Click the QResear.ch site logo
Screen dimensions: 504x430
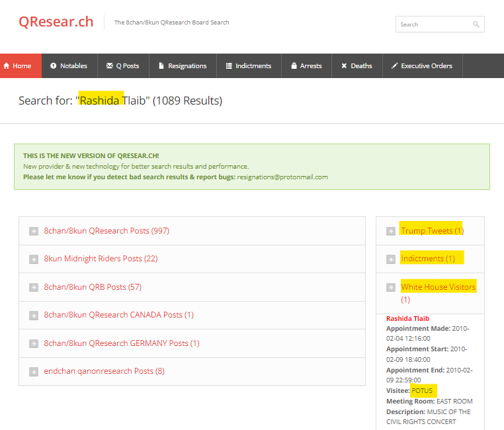tap(56, 22)
